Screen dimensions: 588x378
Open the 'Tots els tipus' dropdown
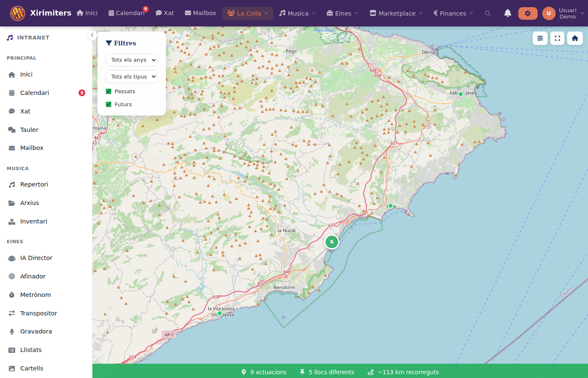point(131,76)
